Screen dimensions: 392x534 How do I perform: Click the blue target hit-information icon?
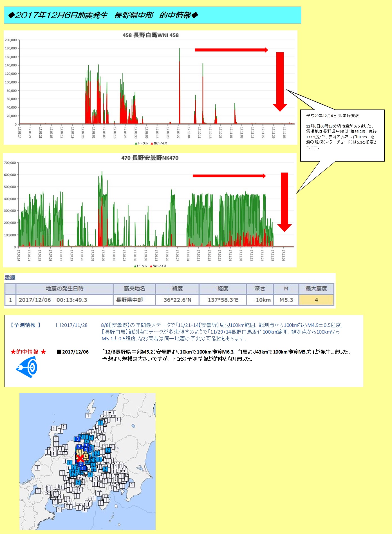[x=27, y=367]
